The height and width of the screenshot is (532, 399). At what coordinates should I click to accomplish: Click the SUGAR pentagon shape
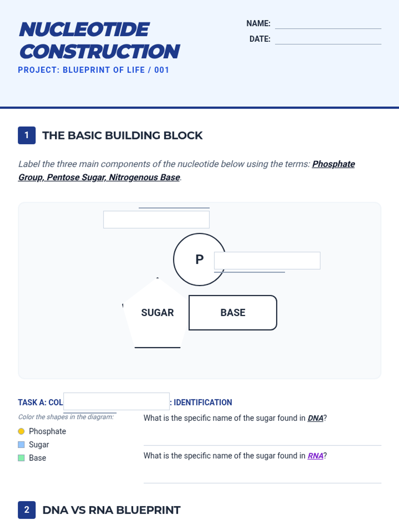157,313
